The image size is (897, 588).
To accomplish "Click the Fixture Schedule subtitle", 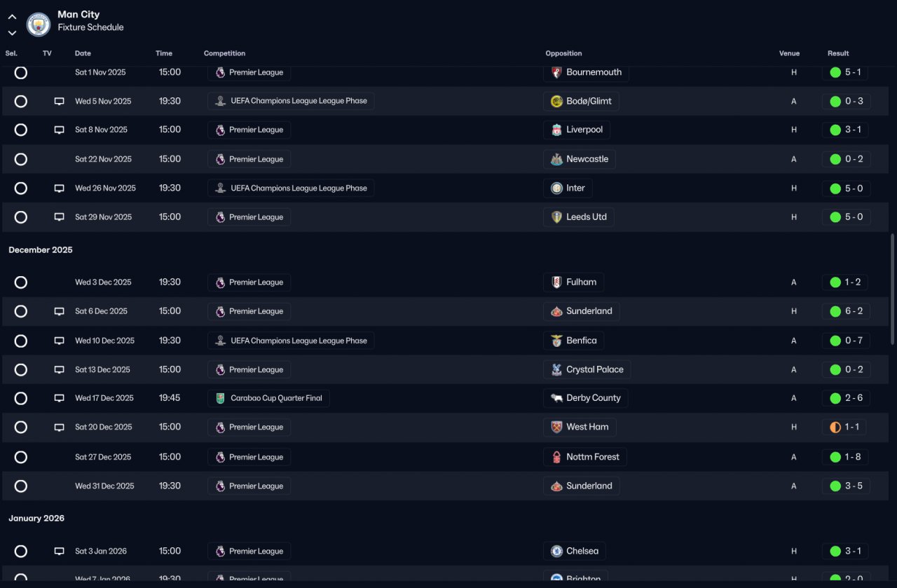I will point(90,27).
